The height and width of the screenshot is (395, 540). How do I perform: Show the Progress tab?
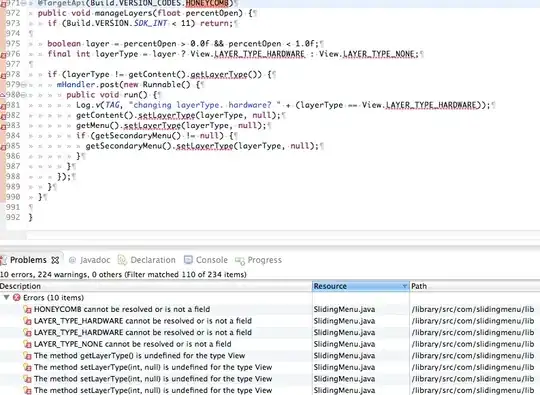[x=258, y=260]
